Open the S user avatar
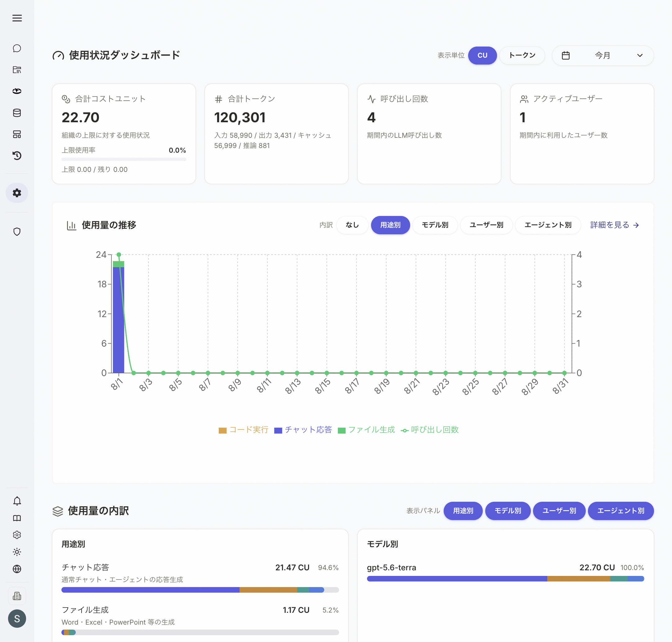Image resolution: width=672 pixels, height=642 pixels. coord(17,618)
